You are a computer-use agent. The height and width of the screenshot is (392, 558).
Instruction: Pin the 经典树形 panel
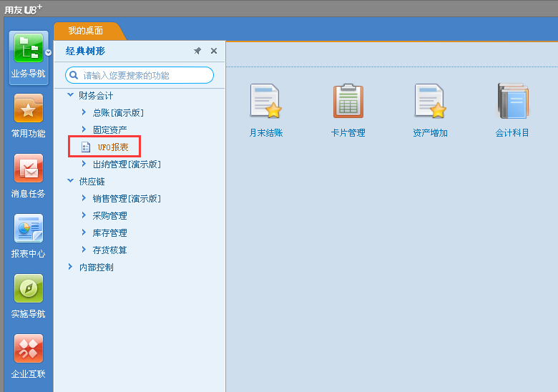point(197,51)
